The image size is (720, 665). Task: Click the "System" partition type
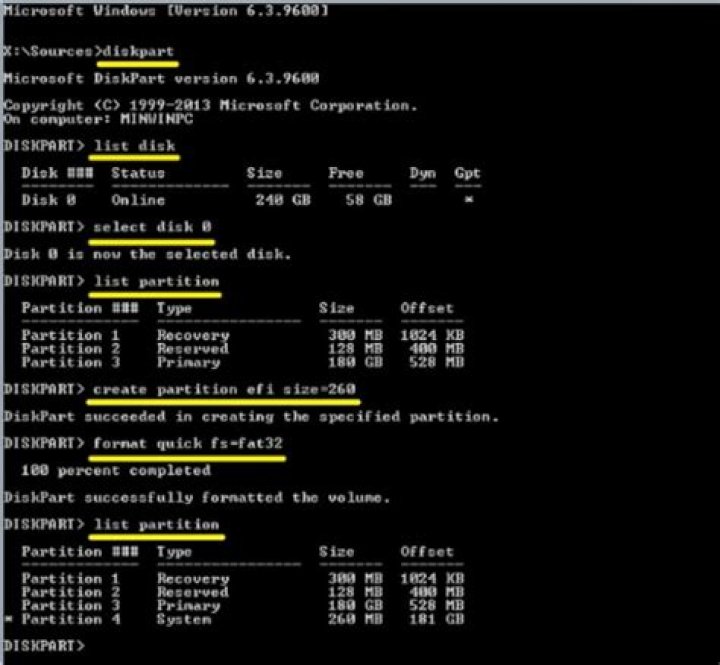tap(184, 619)
